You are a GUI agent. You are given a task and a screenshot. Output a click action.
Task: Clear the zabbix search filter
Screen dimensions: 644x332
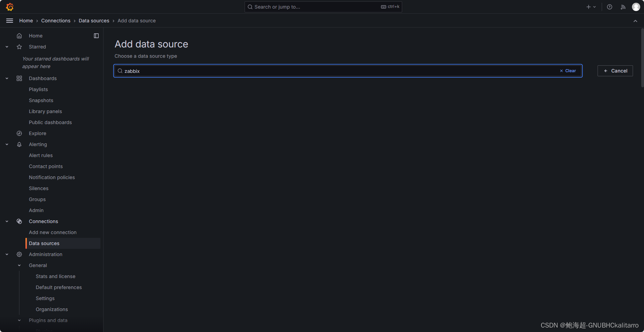tap(568, 71)
